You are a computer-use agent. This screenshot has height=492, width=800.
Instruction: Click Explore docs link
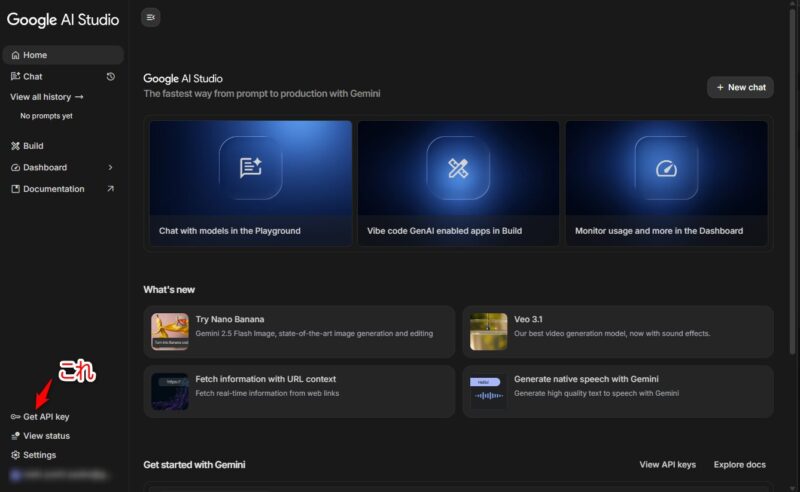[739, 465]
